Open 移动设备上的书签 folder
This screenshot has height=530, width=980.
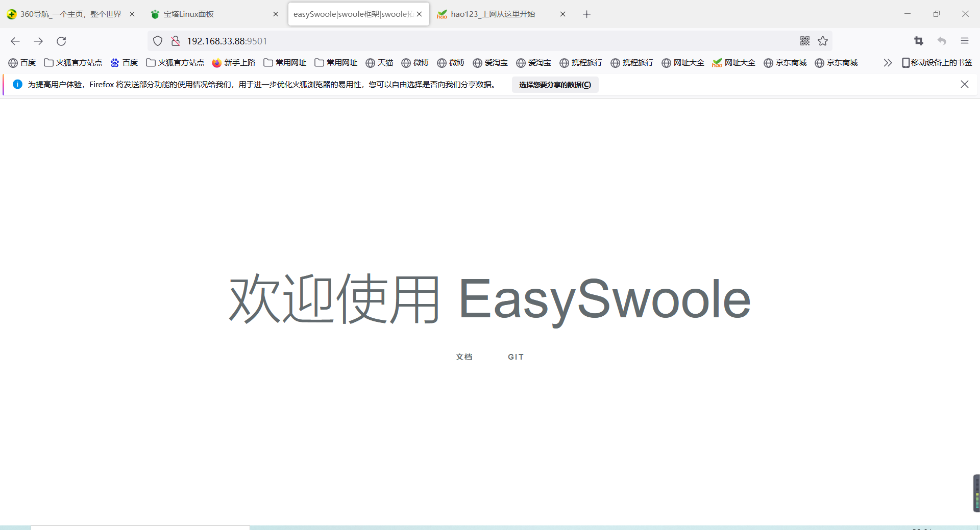pos(937,63)
